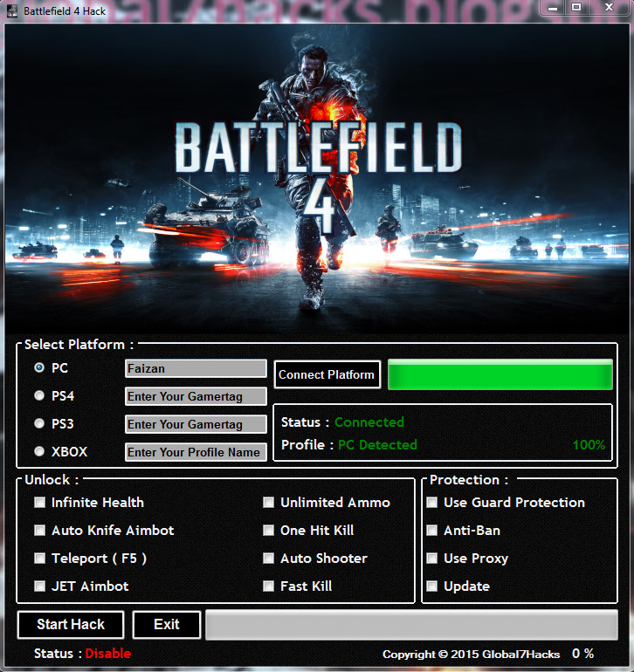This screenshot has width=634, height=672.
Task: Click the XBOX profile name field
Action: pyautogui.click(x=196, y=452)
